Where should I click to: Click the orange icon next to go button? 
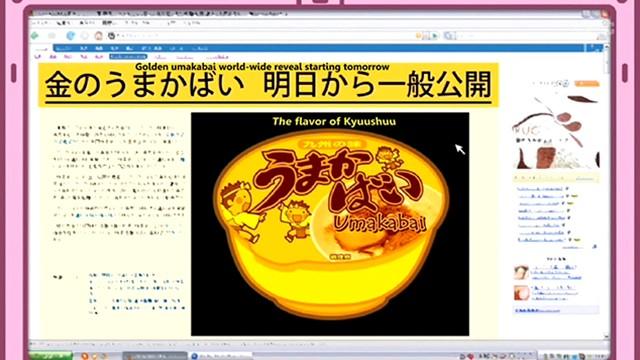point(419,36)
